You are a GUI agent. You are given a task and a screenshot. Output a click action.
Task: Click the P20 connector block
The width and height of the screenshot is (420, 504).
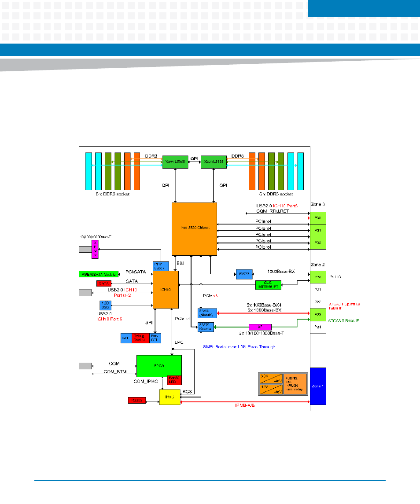coord(318,277)
